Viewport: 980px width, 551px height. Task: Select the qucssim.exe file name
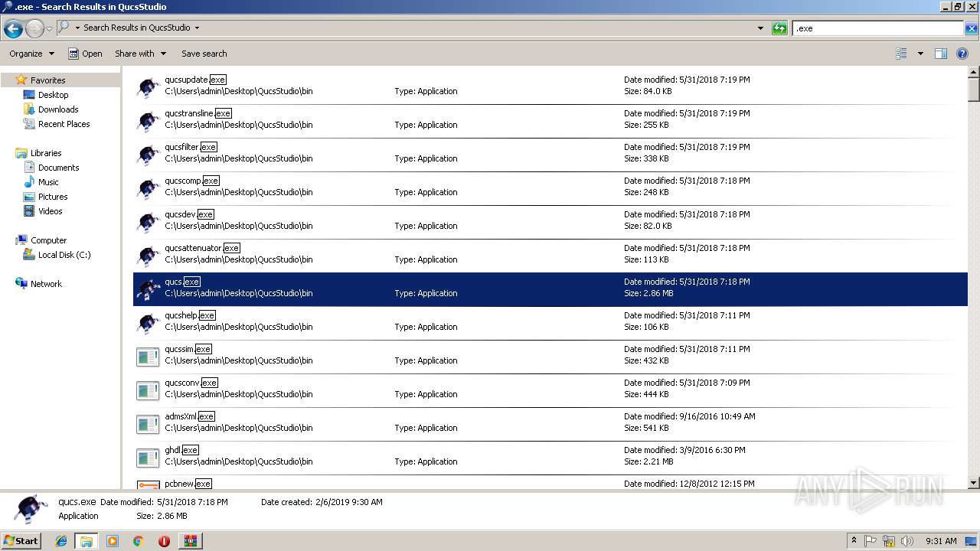(x=188, y=349)
